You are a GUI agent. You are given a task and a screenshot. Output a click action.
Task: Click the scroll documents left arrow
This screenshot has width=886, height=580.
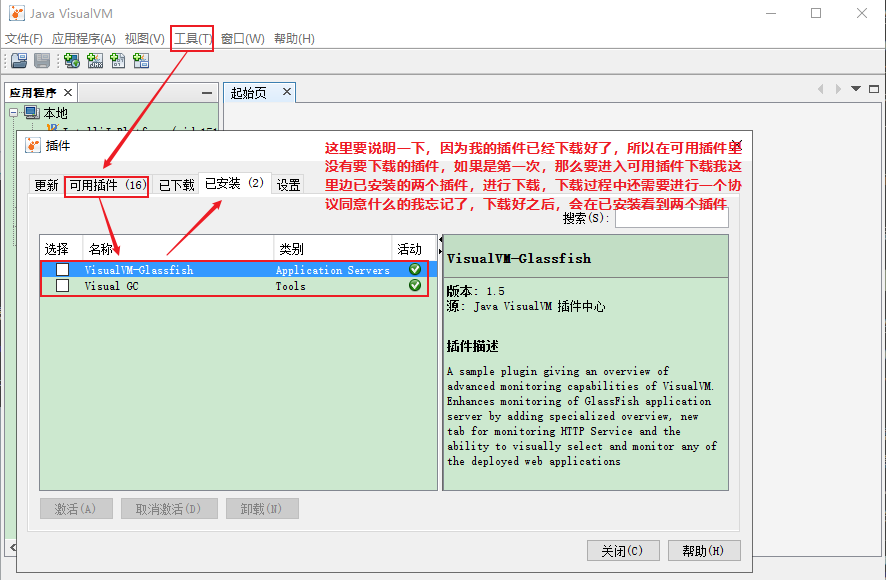point(820,89)
